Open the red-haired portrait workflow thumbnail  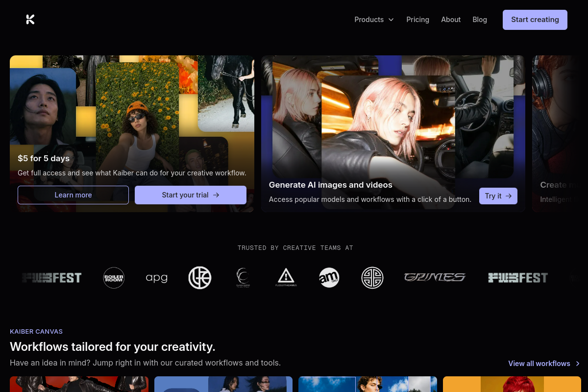512,384
